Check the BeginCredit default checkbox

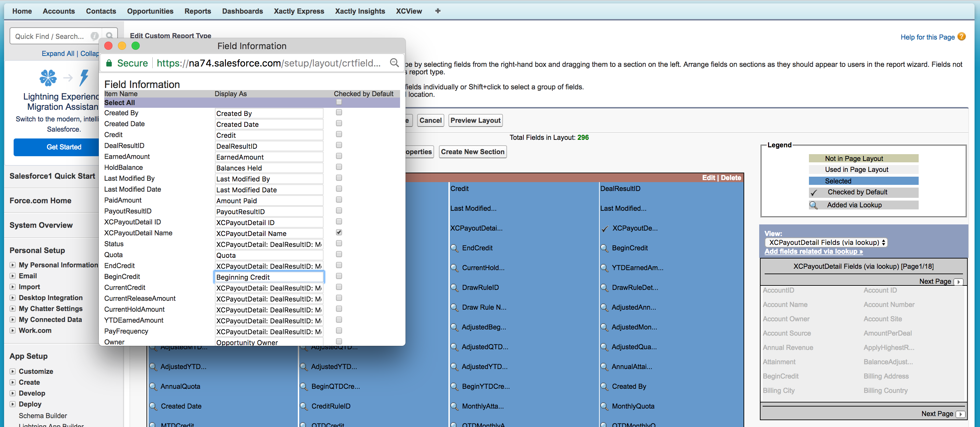pyautogui.click(x=339, y=276)
